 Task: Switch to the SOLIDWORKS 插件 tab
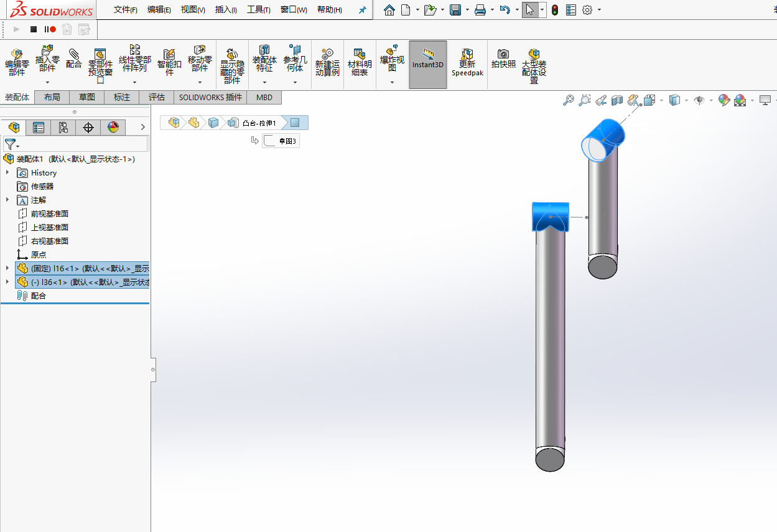(x=209, y=97)
